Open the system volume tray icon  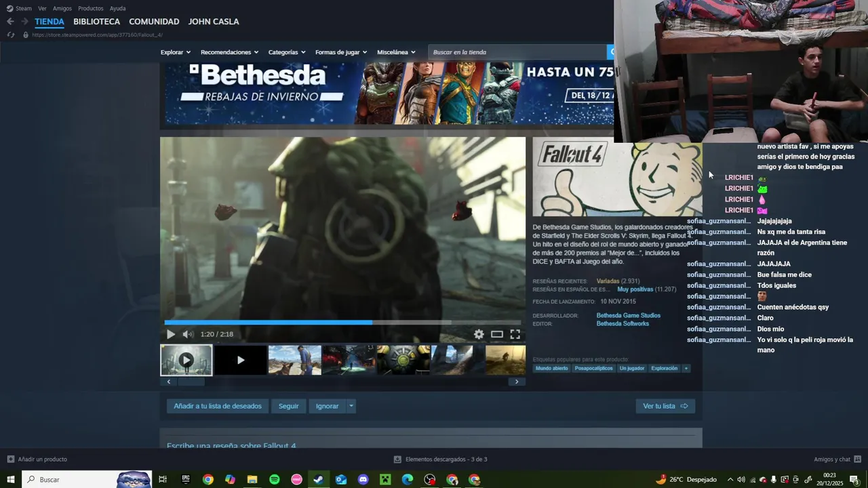point(741,480)
